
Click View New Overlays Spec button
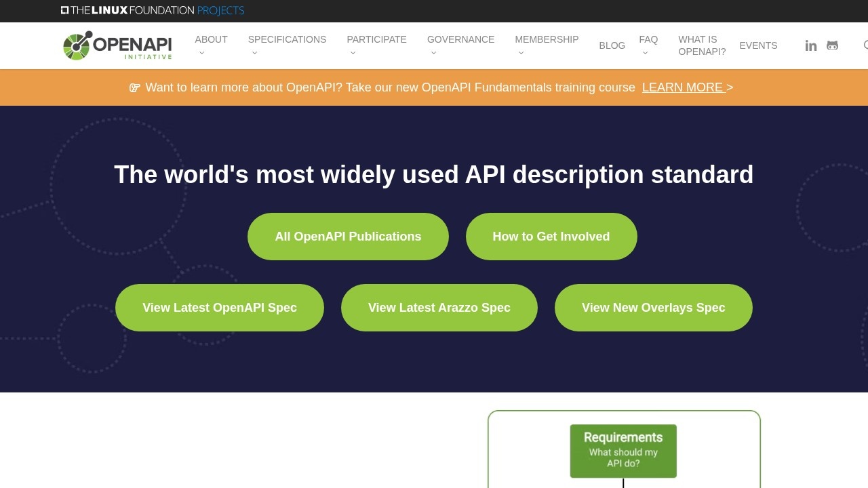(654, 308)
